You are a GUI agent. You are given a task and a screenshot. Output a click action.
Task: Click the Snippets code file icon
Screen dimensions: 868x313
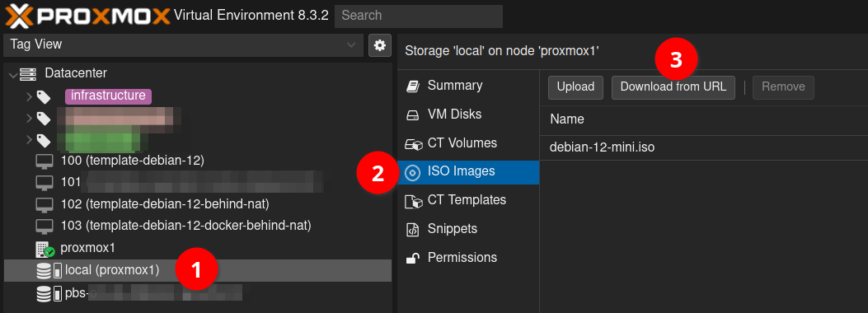pyautogui.click(x=412, y=229)
